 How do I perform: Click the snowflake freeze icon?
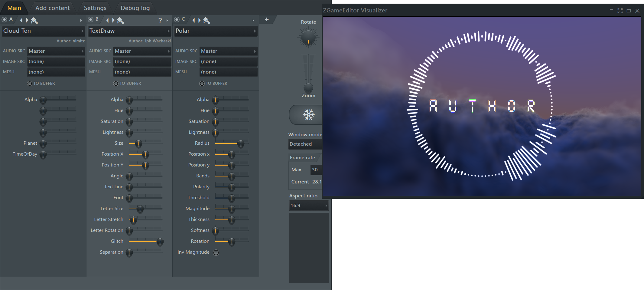(x=308, y=115)
